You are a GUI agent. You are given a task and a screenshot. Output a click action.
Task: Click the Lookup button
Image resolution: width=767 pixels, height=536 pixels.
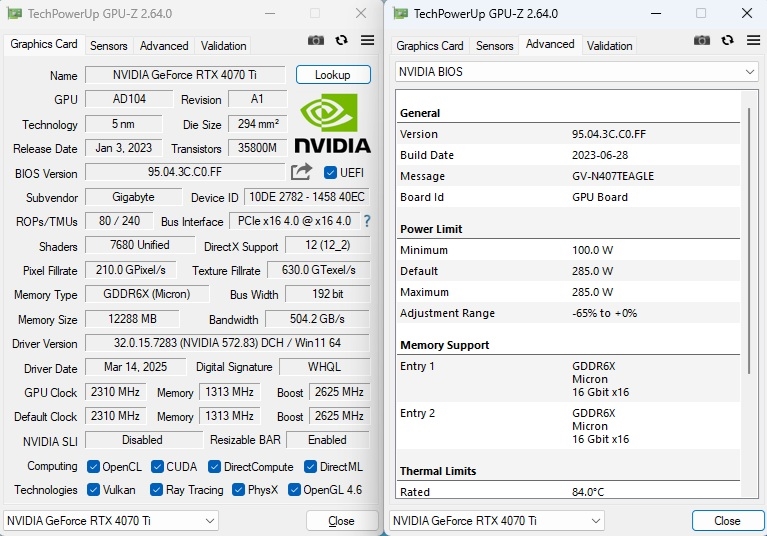point(333,75)
